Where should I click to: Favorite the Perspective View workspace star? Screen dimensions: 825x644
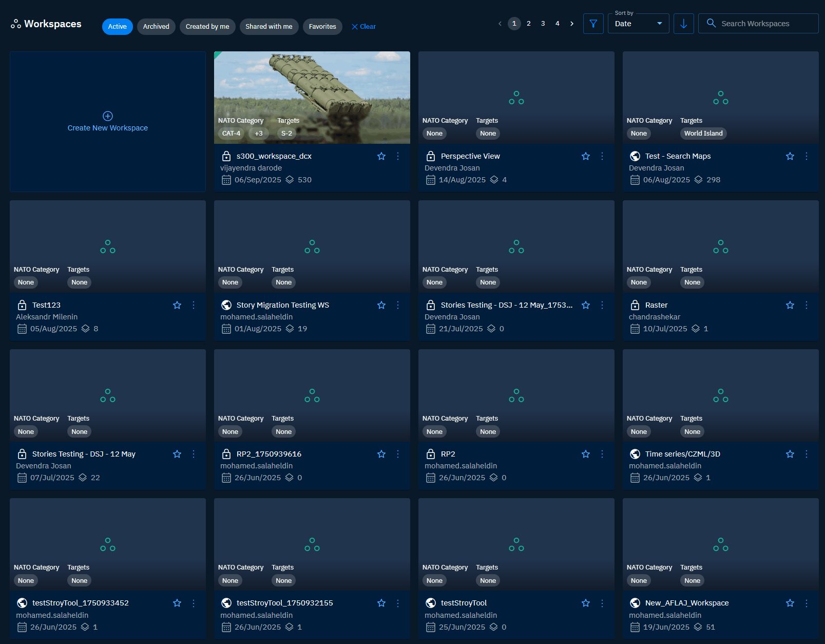[x=586, y=156]
